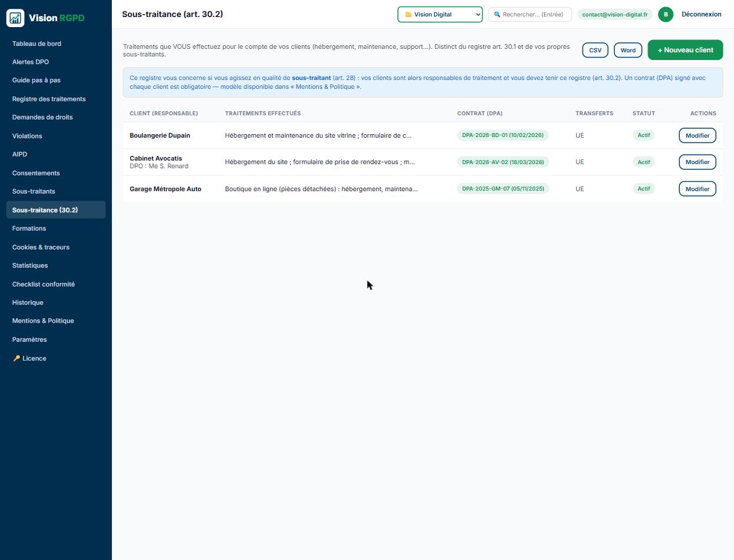The width and height of the screenshot is (734, 560).
Task: Click the Déconnexion link
Action: pos(701,14)
